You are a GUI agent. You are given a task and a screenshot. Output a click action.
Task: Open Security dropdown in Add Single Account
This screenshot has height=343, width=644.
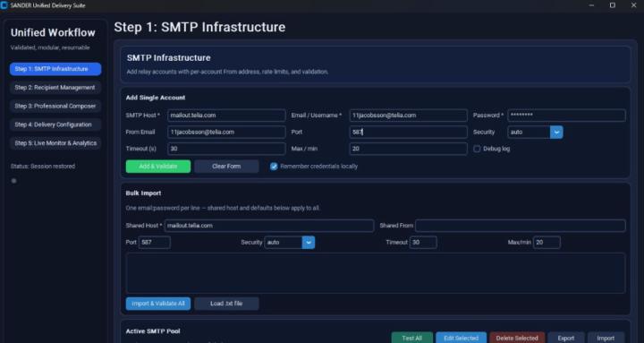[x=535, y=132]
